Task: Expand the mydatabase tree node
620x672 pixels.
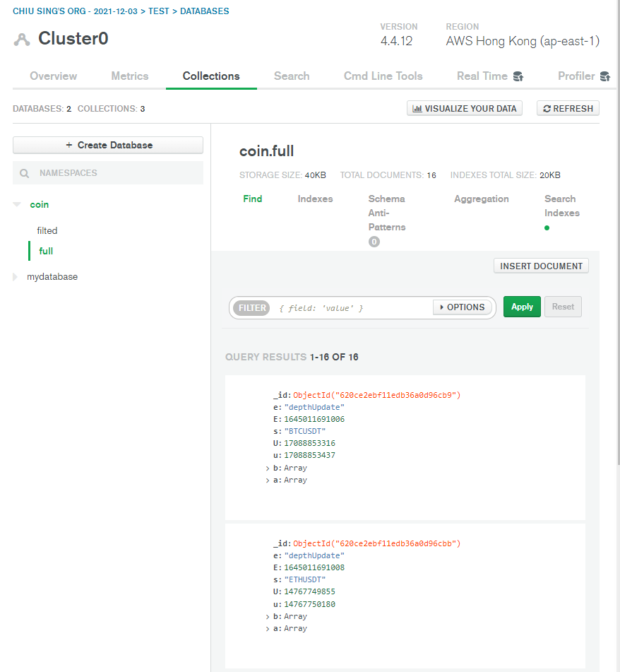Action: 15,277
